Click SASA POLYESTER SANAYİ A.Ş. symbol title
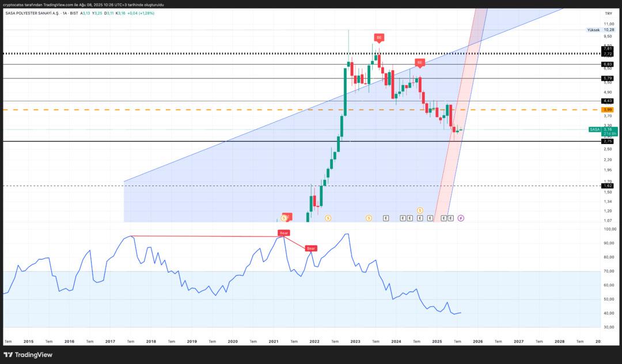The image size is (622, 364). [x=32, y=13]
